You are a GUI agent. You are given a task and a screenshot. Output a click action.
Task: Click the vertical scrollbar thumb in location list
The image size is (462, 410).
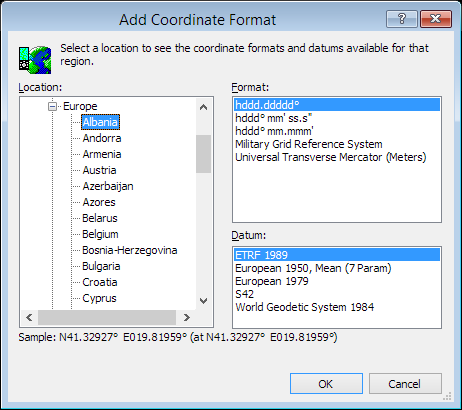click(203, 154)
